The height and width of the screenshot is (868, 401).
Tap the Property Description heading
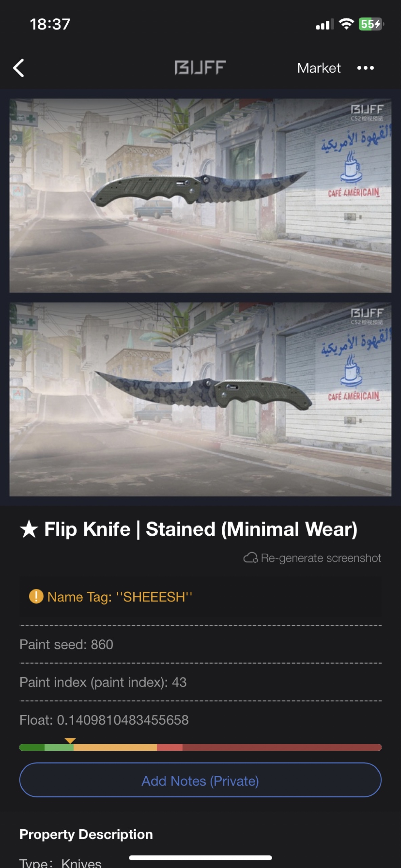pyautogui.click(x=86, y=834)
